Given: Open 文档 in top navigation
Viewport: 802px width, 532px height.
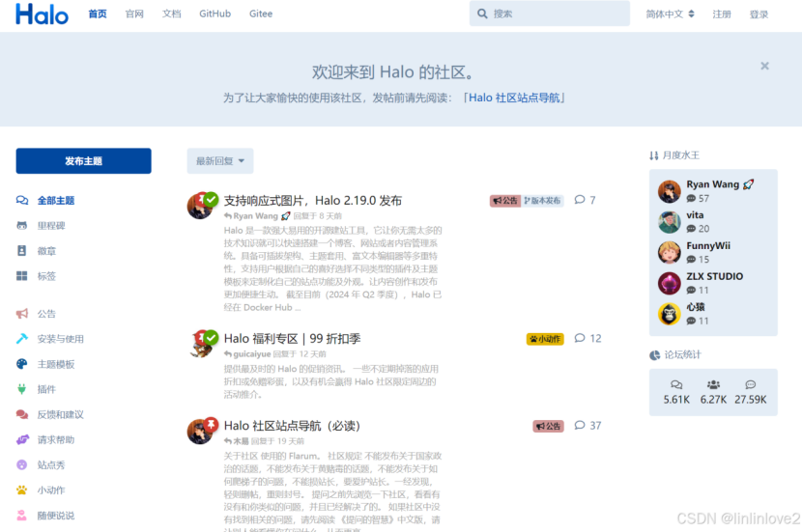Looking at the screenshot, I should click(x=171, y=14).
